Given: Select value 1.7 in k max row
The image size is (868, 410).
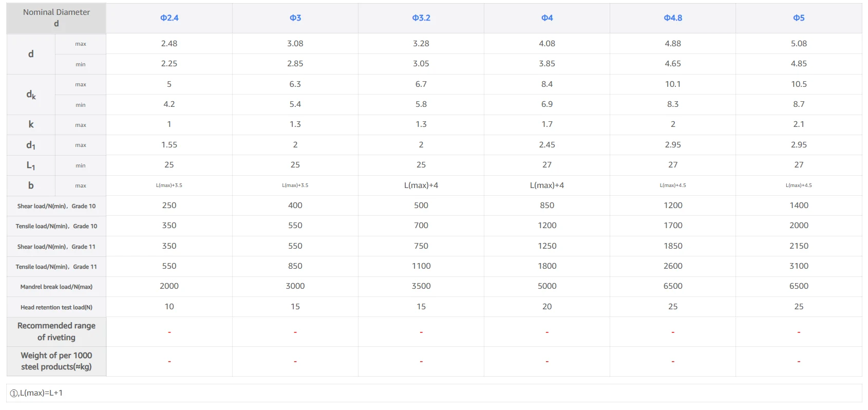Looking at the screenshot, I should tap(547, 124).
